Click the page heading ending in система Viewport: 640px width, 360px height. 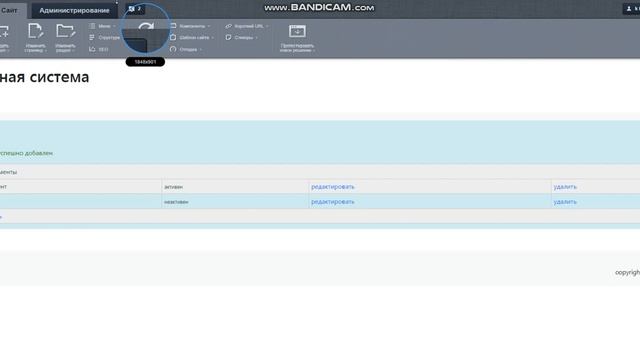pos(44,77)
